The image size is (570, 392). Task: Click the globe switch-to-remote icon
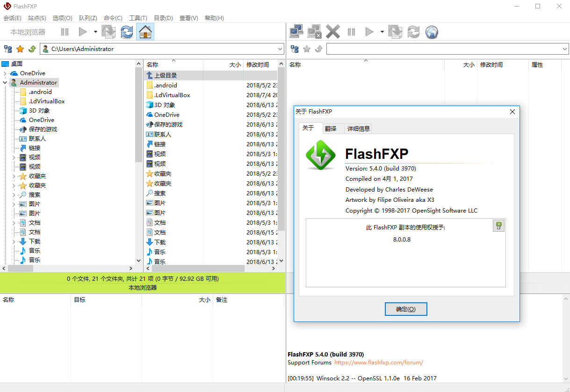pyautogui.click(x=432, y=32)
